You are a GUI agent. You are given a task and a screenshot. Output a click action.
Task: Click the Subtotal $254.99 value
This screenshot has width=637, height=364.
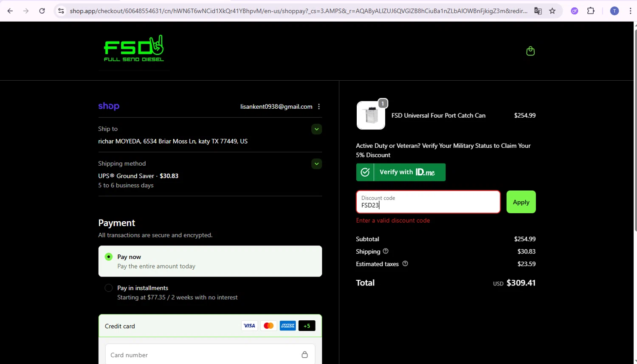coord(524,239)
